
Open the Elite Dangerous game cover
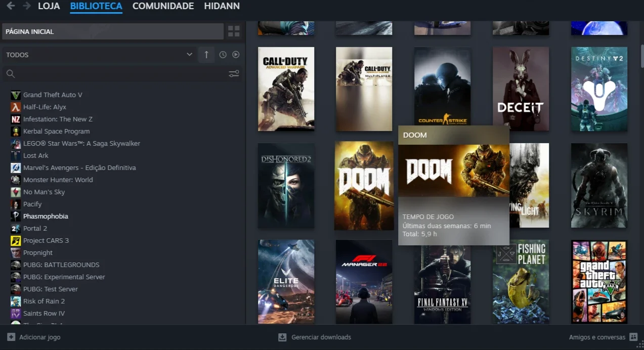pos(286,282)
